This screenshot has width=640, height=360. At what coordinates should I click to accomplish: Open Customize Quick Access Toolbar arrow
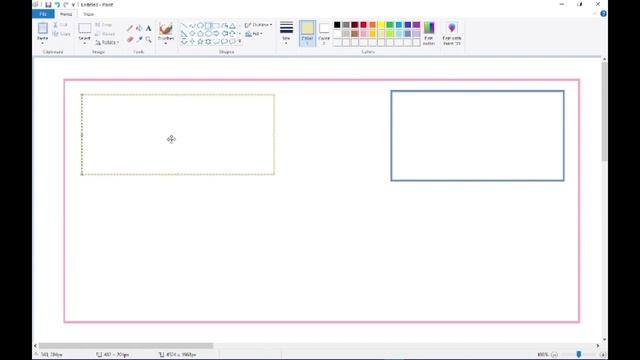(x=73, y=4)
